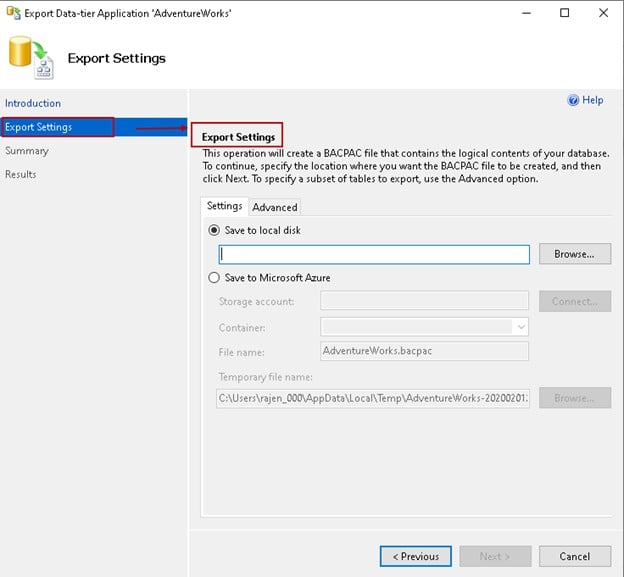Click the File name field AdventureWorks.bacpac

coord(424,351)
